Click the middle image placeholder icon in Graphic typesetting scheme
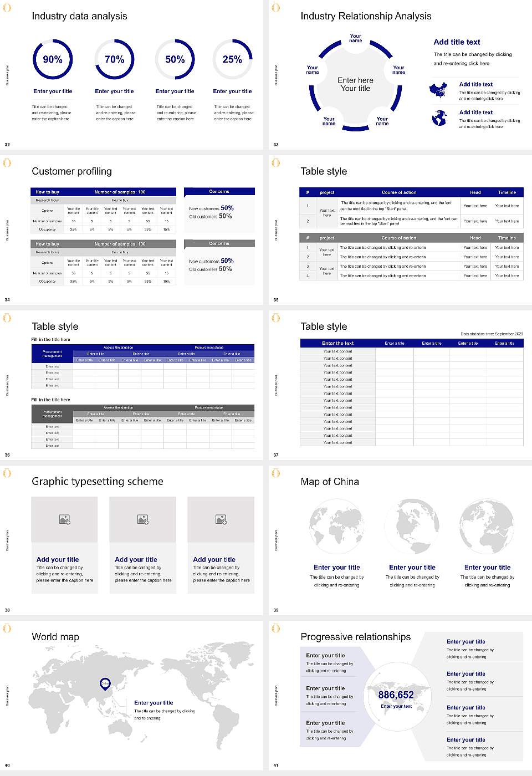 coord(143,519)
